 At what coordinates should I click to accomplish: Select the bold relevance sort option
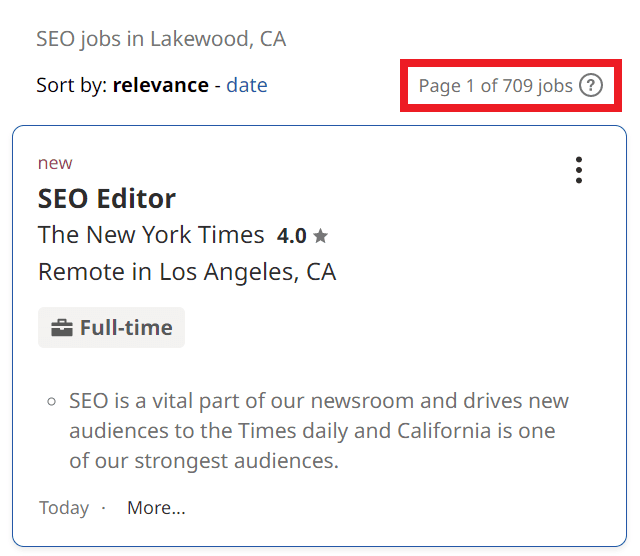(x=161, y=85)
